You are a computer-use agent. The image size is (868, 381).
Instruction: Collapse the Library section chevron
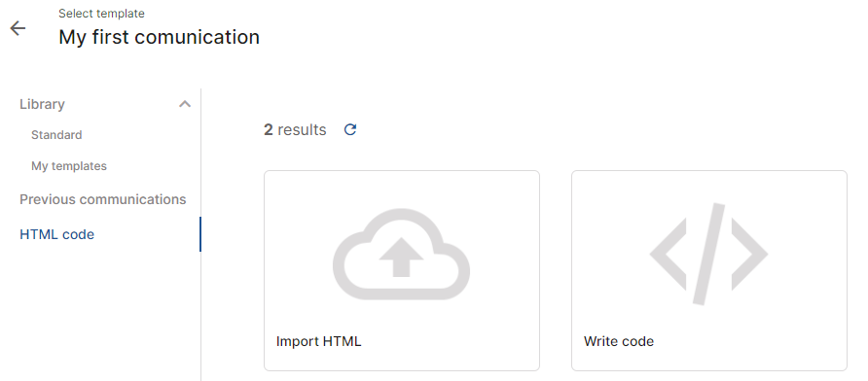185,104
